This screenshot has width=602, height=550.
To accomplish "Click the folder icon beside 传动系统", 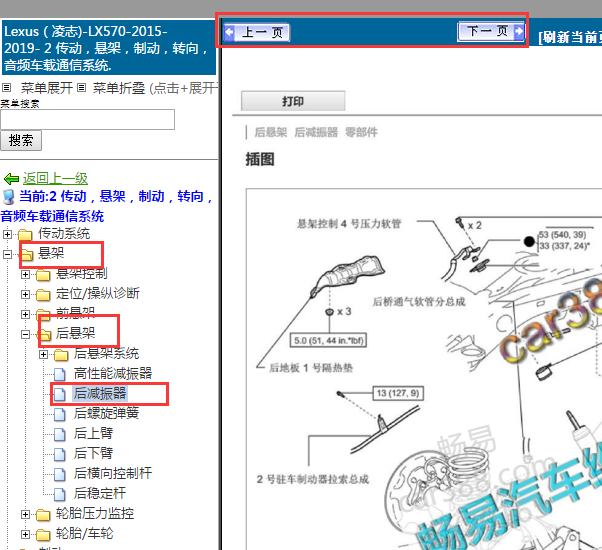I will (x=25, y=234).
